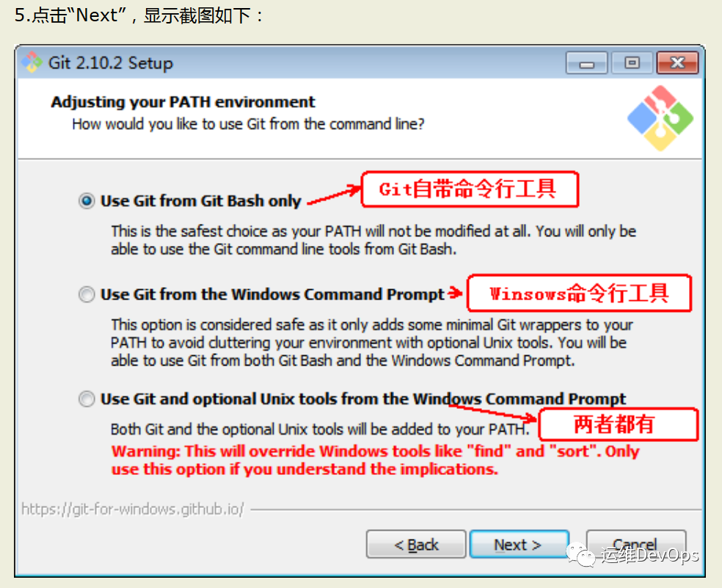Click the red Git自带命令行工具 annotation box
Screen dimensions: 722x588
click(x=470, y=189)
